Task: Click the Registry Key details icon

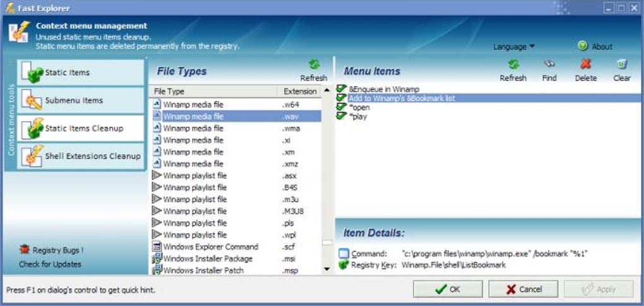Action: [x=343, y=265]
